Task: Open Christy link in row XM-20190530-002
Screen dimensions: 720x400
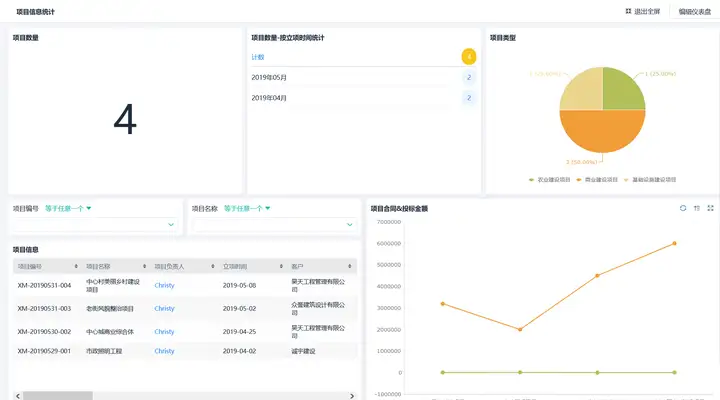Action: (x=164, y=332)
